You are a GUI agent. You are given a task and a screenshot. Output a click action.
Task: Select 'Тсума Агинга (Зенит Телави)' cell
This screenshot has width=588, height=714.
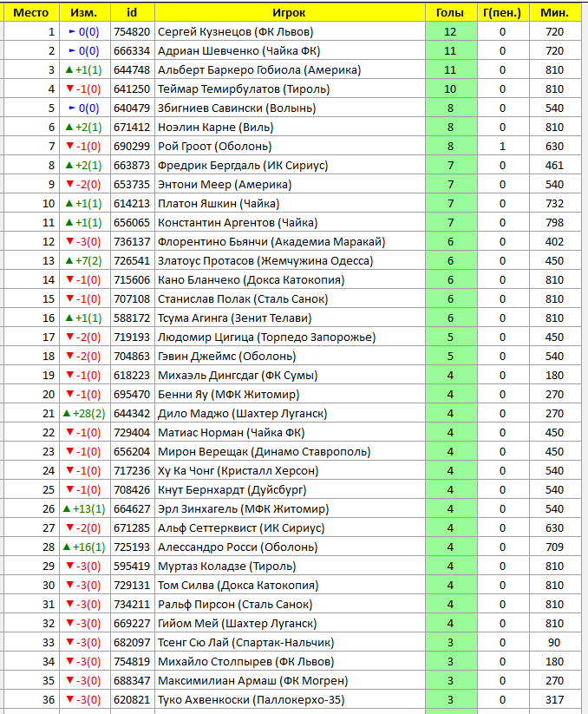tap(290, 318)
